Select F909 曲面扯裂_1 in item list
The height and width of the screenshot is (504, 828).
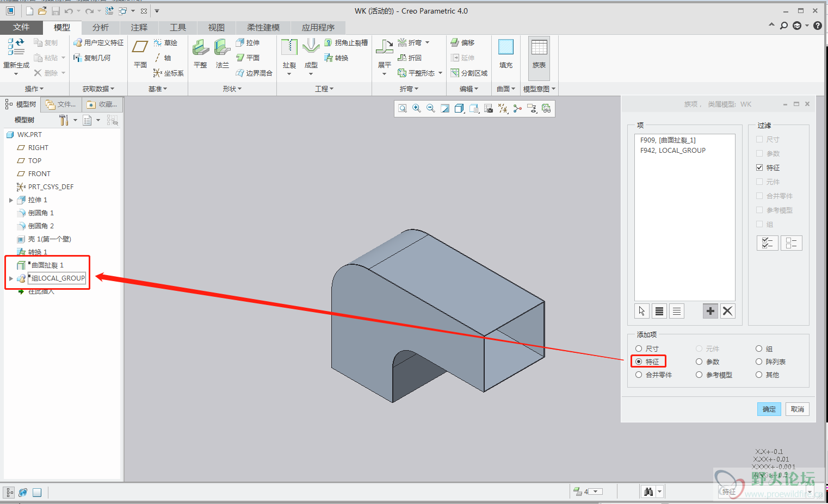pos(668,140)
